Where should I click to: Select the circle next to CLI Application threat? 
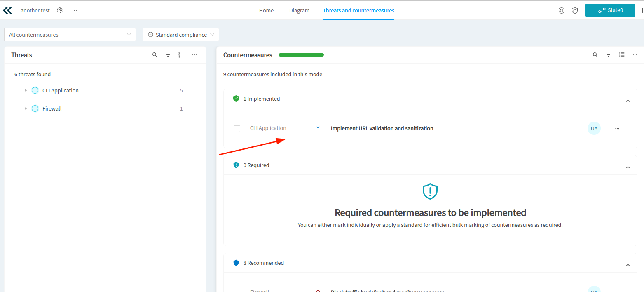35,90
